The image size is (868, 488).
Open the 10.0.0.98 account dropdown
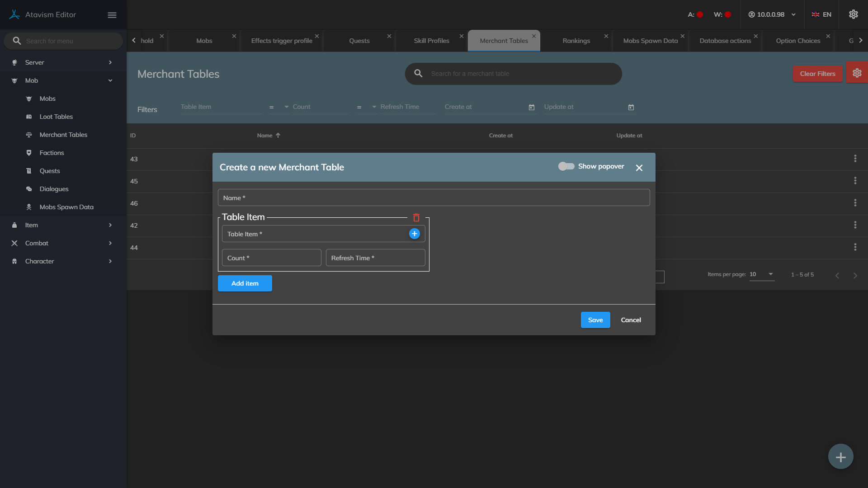pyautogui.click(x=772, y=14)
